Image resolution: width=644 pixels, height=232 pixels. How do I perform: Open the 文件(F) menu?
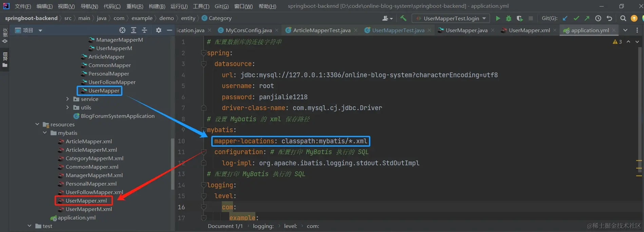tap(23, 6)
